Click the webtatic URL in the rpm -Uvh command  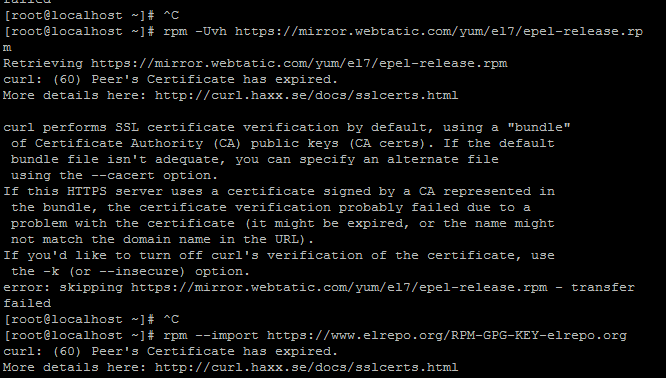click(x=439, y=31)
